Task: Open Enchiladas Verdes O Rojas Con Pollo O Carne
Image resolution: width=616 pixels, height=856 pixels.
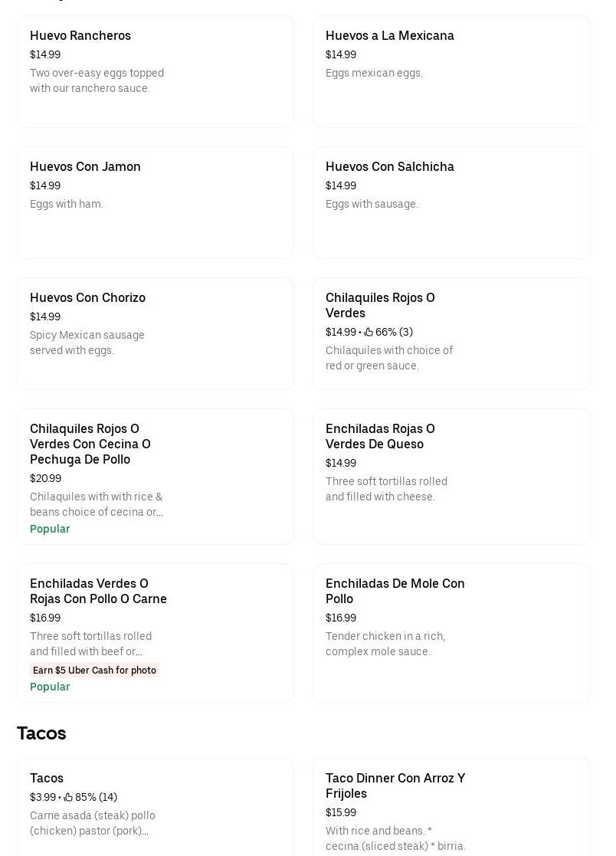Action: point(156,633)
